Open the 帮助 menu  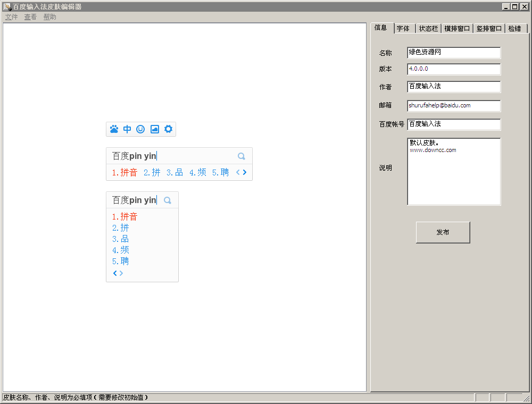click(49, 17)
